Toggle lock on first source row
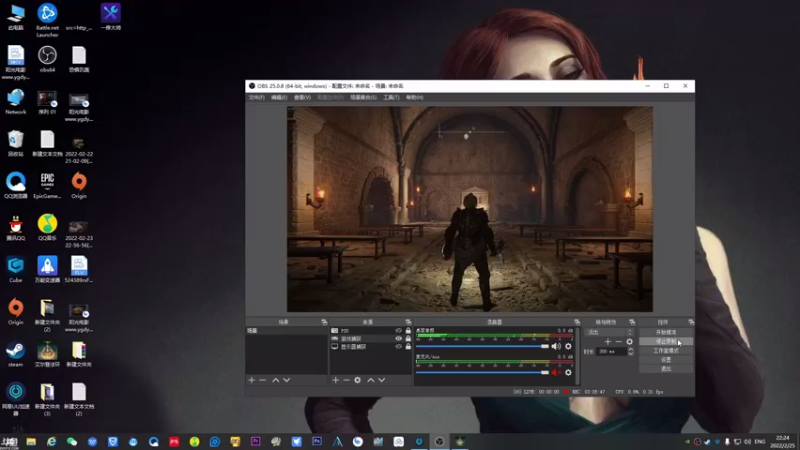The height and width of the screenshot is (450, 800). (408, 331)
